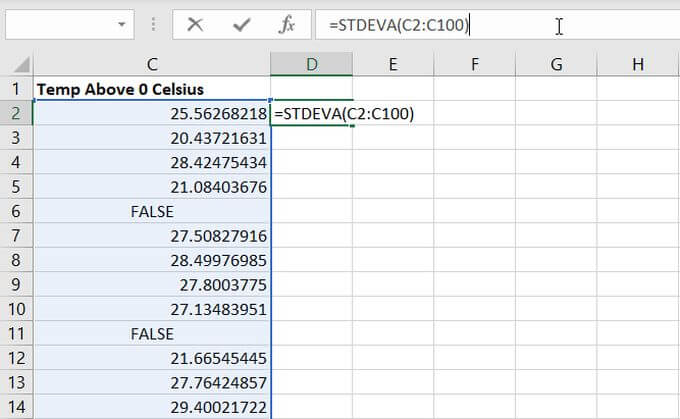Expand the Name Box dropdown arrow
This screenshot has width=680, height=419.
pos(124,25)
